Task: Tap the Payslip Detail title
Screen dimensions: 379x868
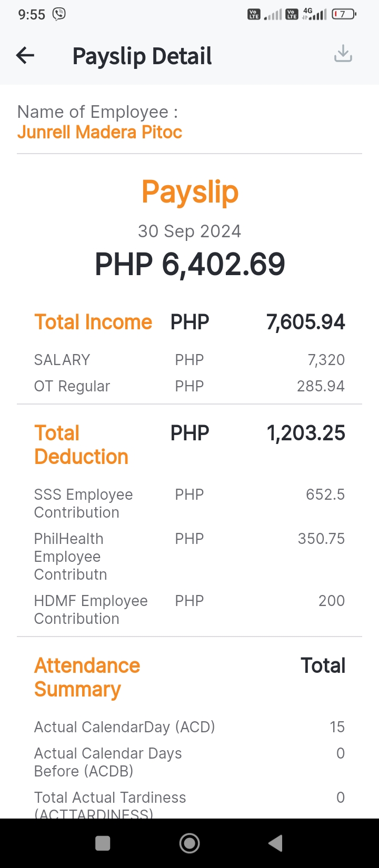Action: pyautogui.click(x=142, y=56)
